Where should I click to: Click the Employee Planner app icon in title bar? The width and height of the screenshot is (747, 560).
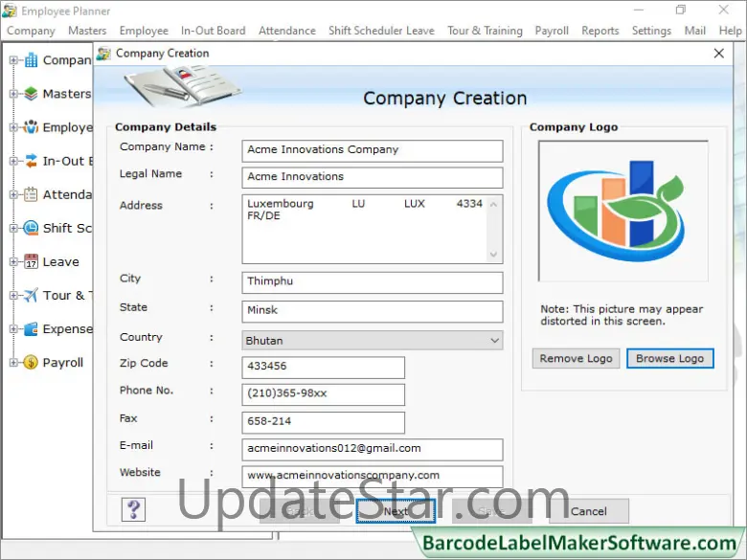(10, 11)
